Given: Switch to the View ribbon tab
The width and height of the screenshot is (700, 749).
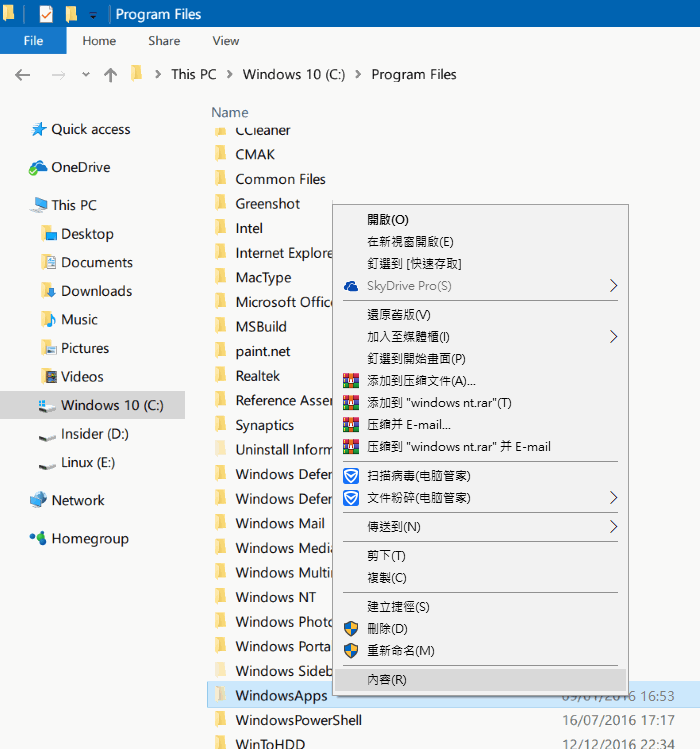Looking at the screenshot, I should (226, 41).
